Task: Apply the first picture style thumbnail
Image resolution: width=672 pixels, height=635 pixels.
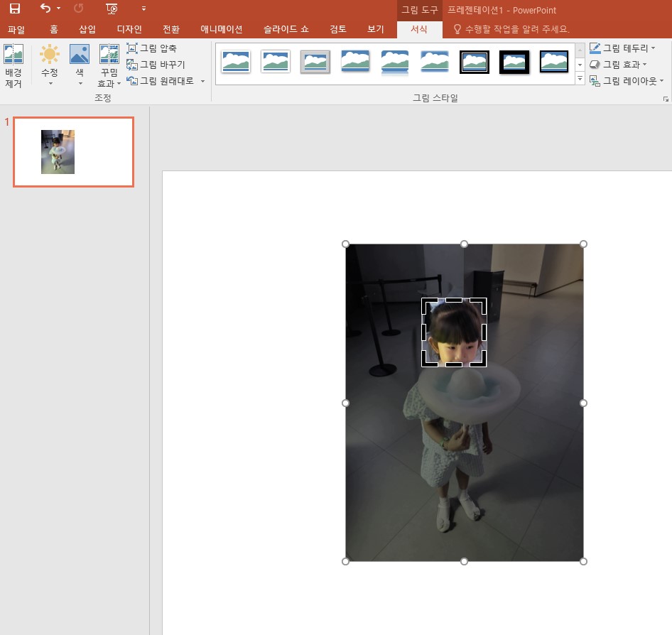Action: pos(236,62)
